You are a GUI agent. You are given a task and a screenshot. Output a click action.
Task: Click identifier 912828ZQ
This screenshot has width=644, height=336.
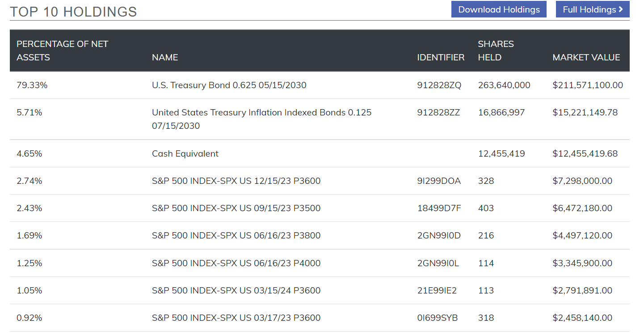(x=439, y=85)
